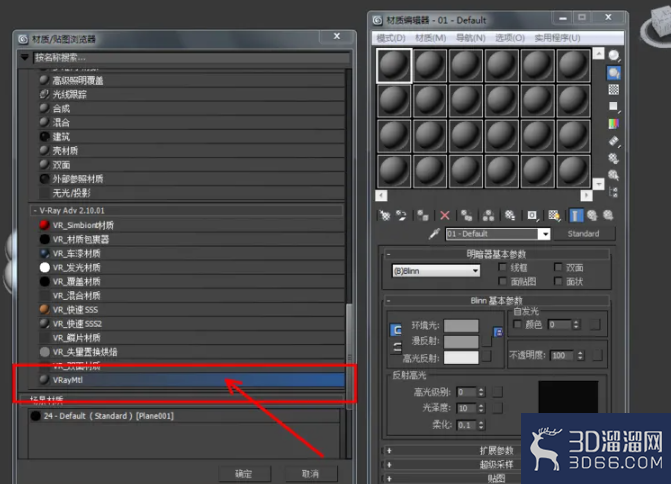The width and height of the screenshot is (671, 484).
Task: Click Put Material to Scene icon
Action: pyautogui.click(x=401, y=216)
